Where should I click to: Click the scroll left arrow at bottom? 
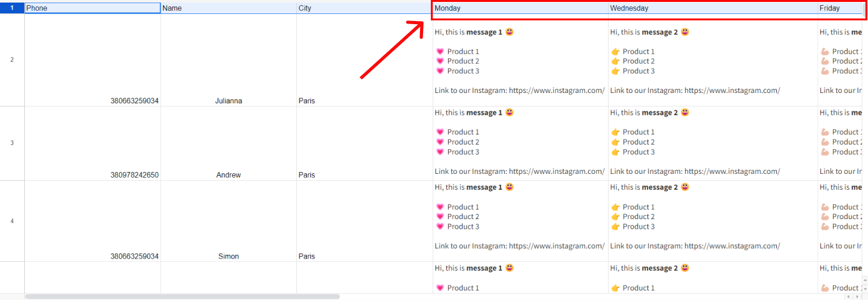click(x=848, y=297)
